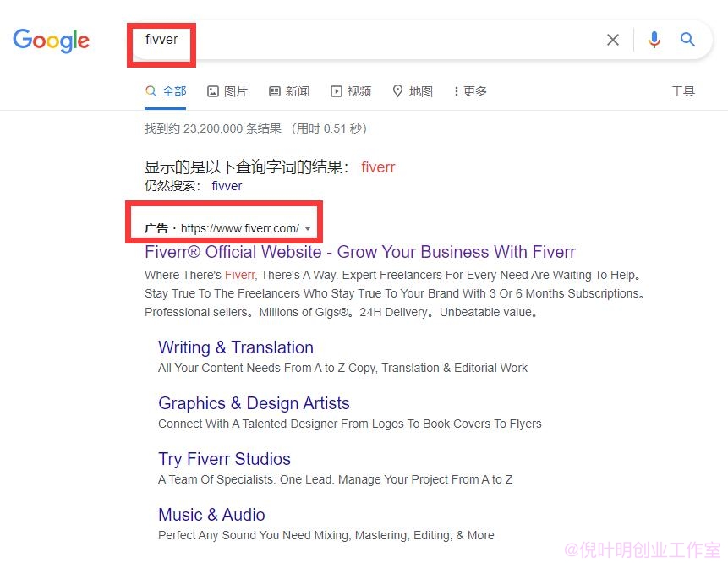Click the Google logo
The image size is (728, 563).
coord(51,41)
